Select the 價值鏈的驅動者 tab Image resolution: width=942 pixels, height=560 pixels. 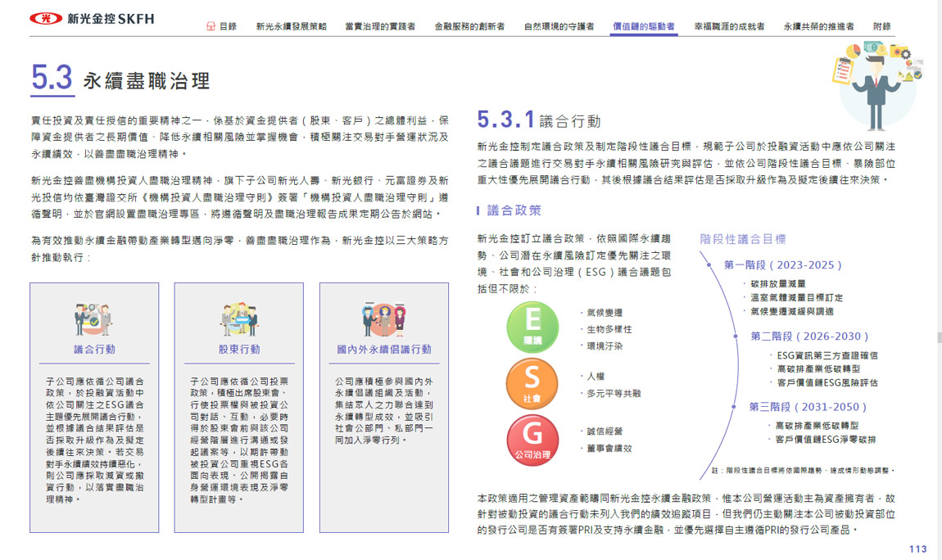[x=644, y=26]
